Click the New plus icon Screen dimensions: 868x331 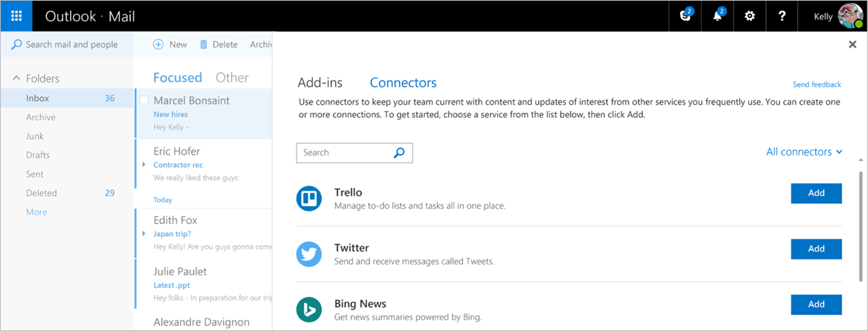(x=158, y=44)
